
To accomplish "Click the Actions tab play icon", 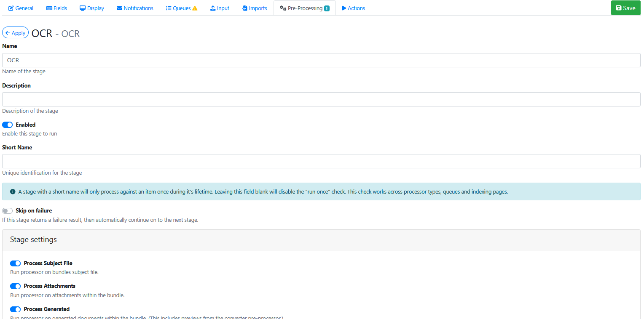I will 344,8.
